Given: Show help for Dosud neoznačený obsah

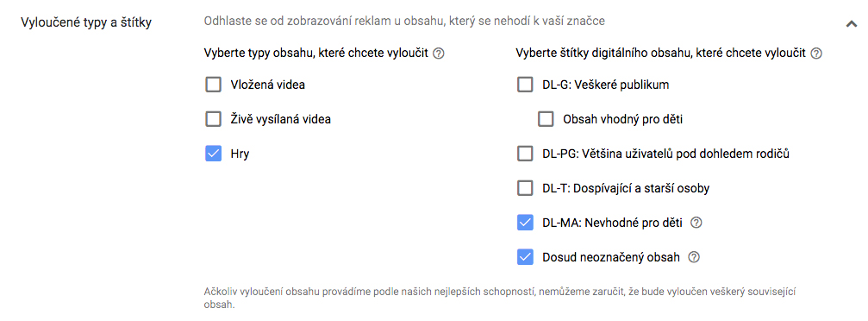Looking at the screenshot, I should [x=693, y=257].
